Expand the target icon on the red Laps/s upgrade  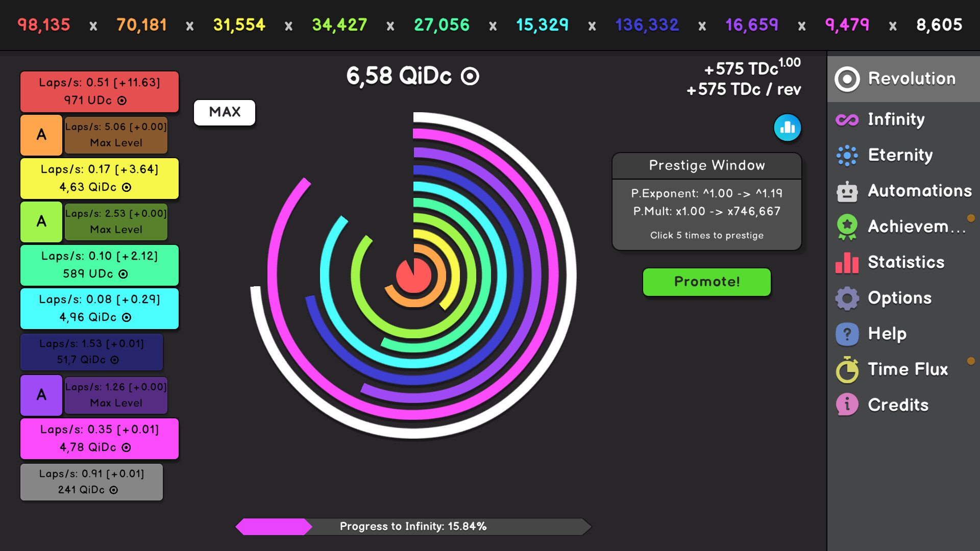121,101
